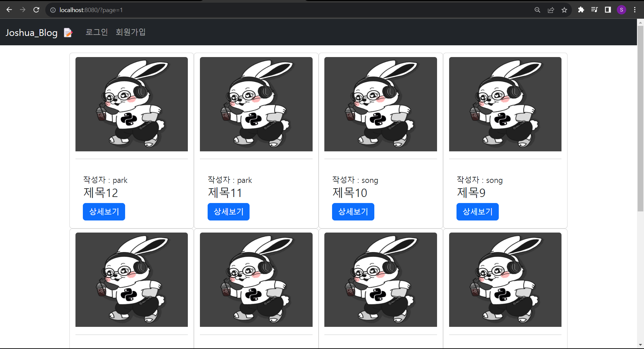644x349 pixels.
Task: Open the zoom magnifier in address bar
Action: (x=537, y=10)
